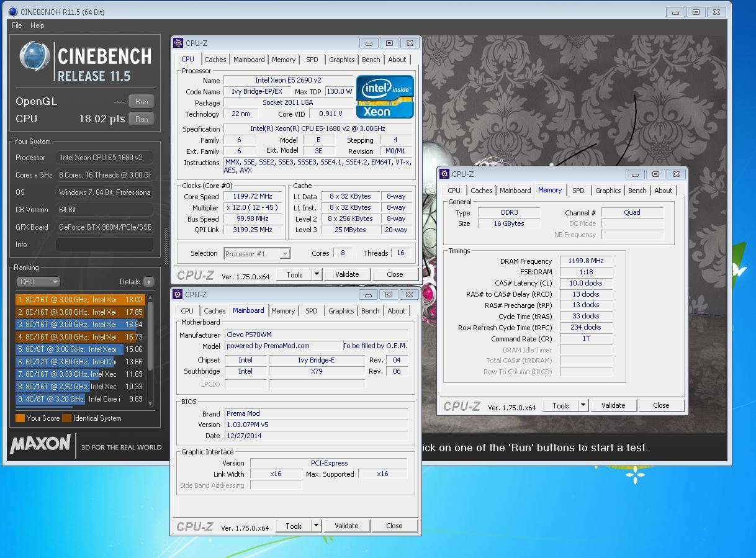
Task: Open Caches tab in CPU-Z Mainboard window
Action: click(x=214, y=311)
